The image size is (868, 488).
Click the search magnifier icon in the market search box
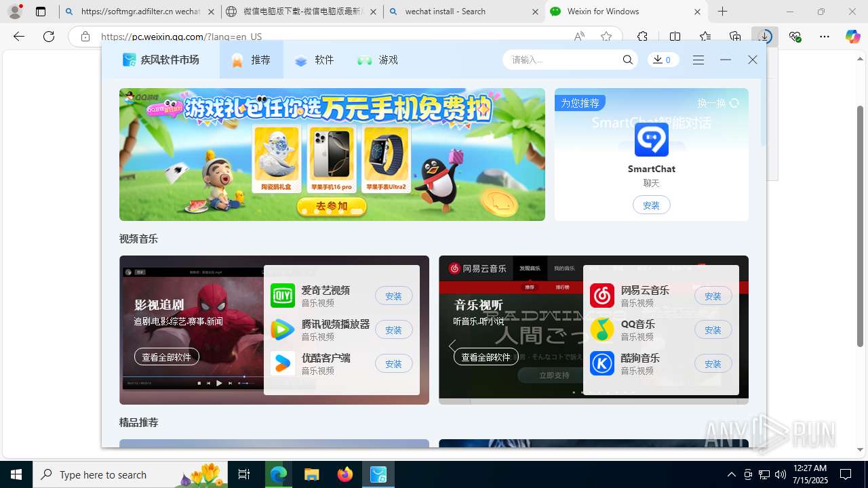tap(628, 60)
